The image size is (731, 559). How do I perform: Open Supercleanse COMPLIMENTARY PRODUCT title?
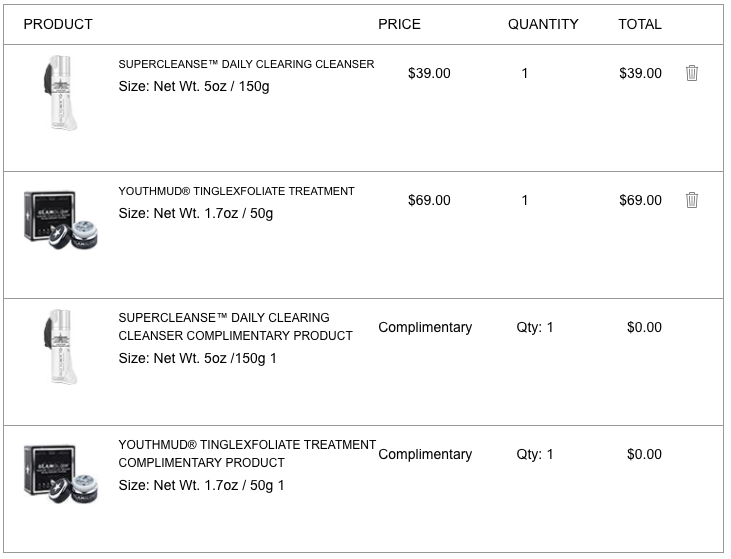[235, 327]
